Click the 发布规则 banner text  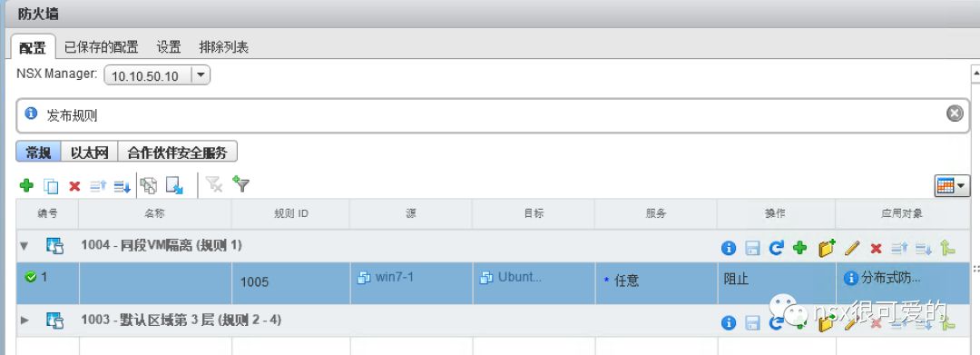[73, 115]
